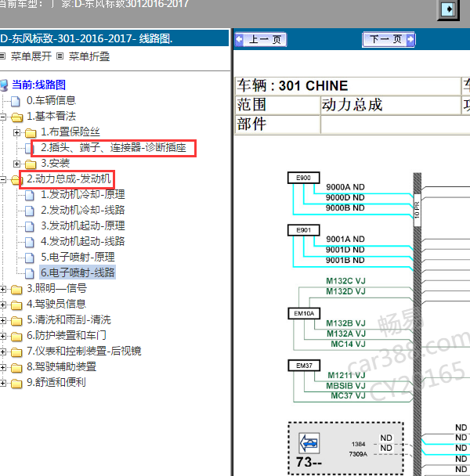Screen dimensions: 470x476
Task: Click page icon next to 5.电子喷射-原理
Action: pos(30,258)
